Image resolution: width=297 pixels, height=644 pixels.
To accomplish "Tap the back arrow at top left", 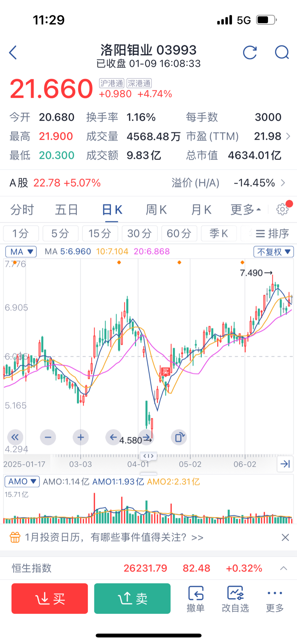I will [13, 53].
